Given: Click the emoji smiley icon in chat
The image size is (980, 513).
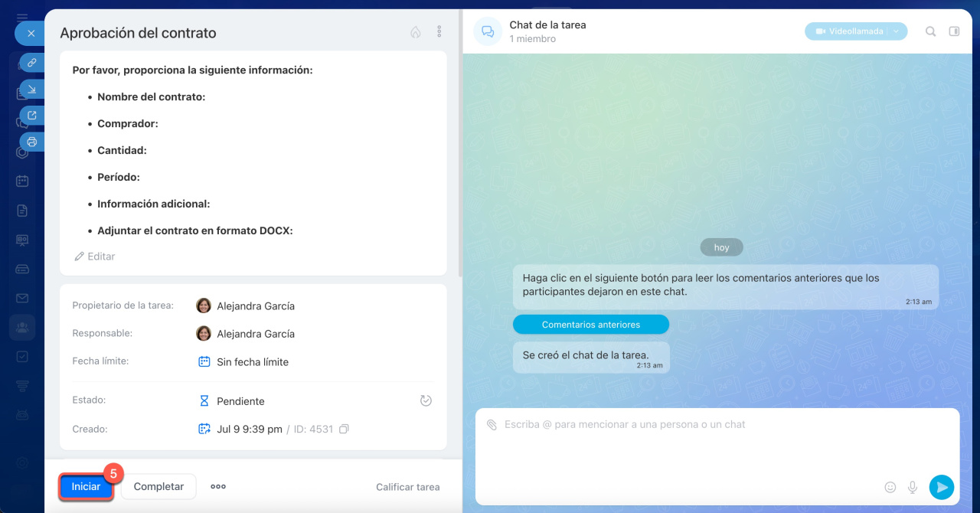Looking at the screenshot, I should click(x=890, y=487).
